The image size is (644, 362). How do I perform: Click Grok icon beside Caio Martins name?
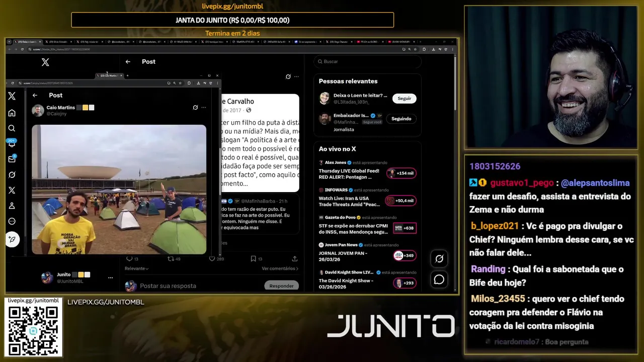(x=195, y=107)
